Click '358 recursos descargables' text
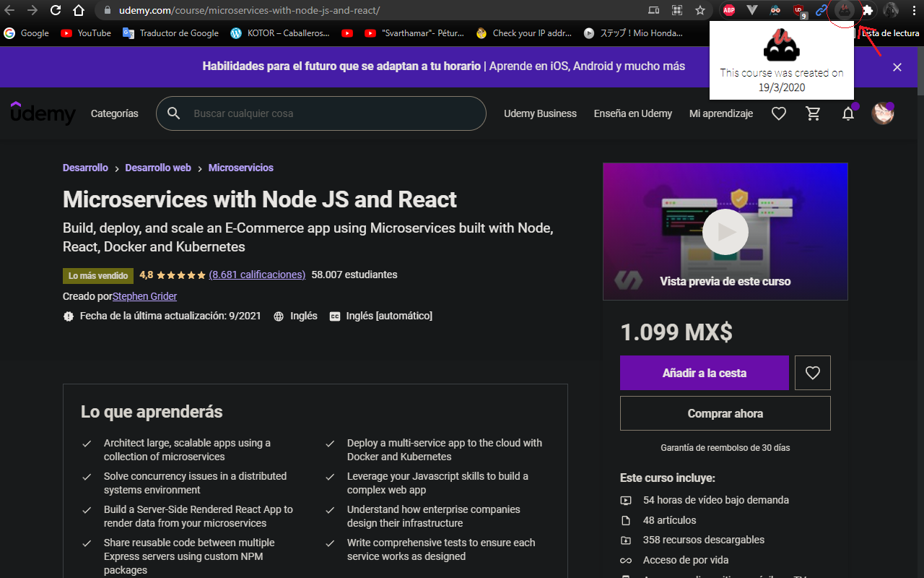The width and height of the screenshot is (924, 578). point(704,540)
